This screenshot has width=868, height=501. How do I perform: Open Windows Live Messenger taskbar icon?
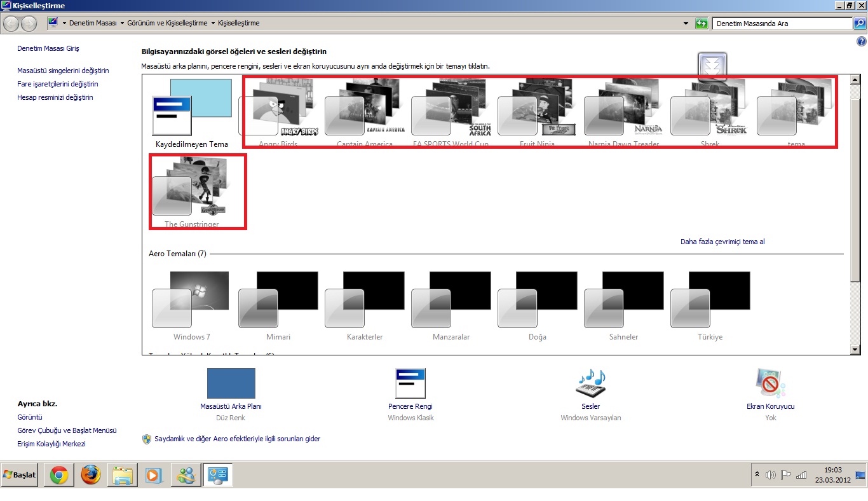186,475
